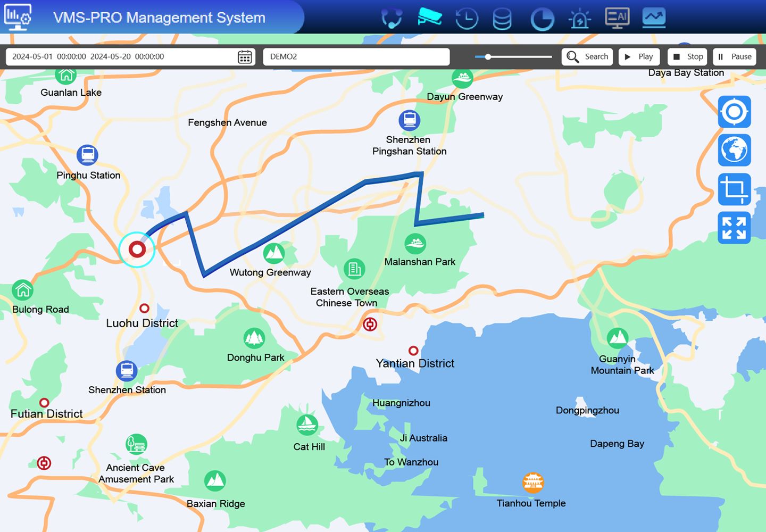Image resolution: width=766 pixels, height=532 pixels.
Task: Open the database storage icon
Action: click(502, 17)
